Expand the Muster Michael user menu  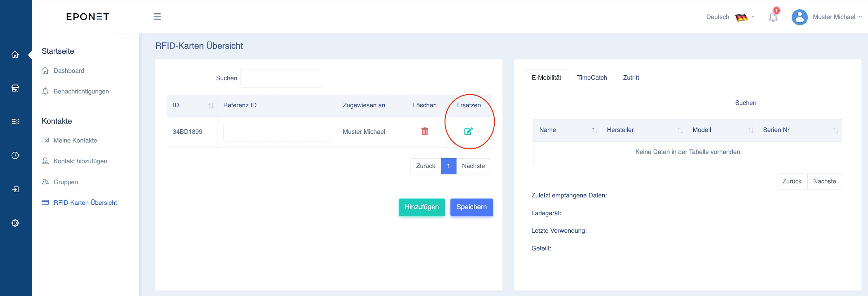pyautogui.click(x=826, y=17)
